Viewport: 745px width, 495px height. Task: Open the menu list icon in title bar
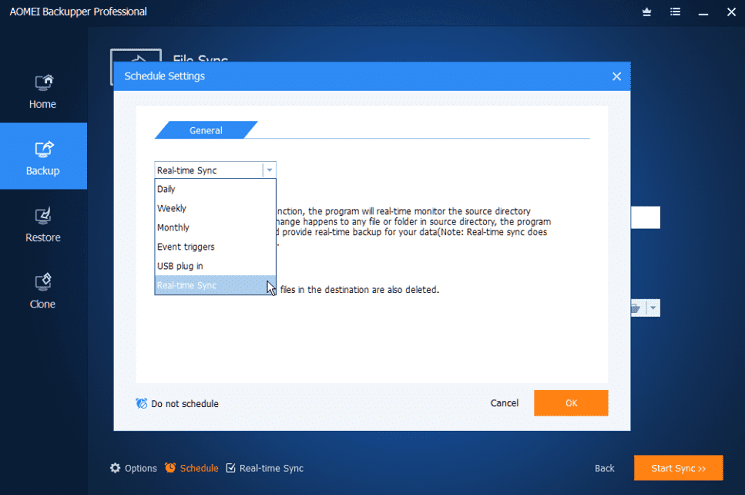(x=675, y=12)
